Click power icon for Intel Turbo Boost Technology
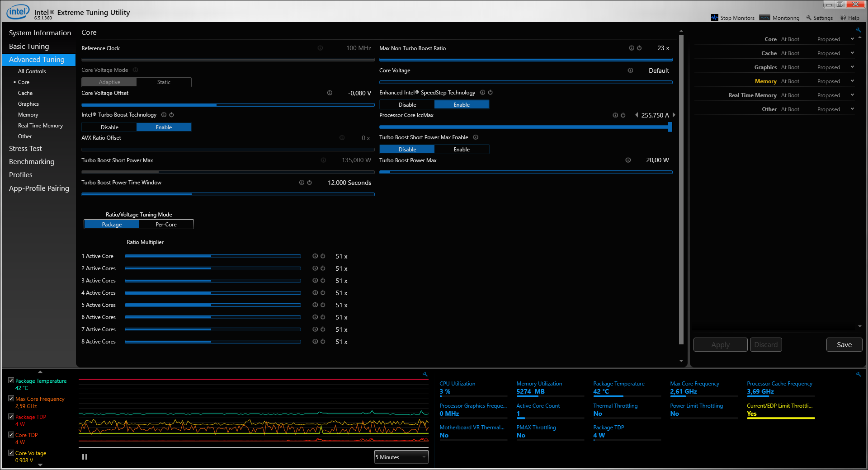 171,115
